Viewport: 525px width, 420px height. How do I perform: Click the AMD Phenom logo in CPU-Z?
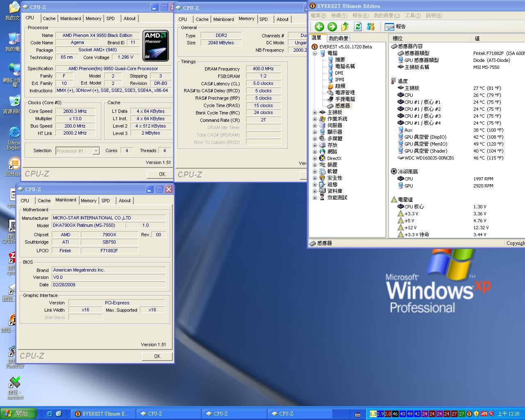155,45
